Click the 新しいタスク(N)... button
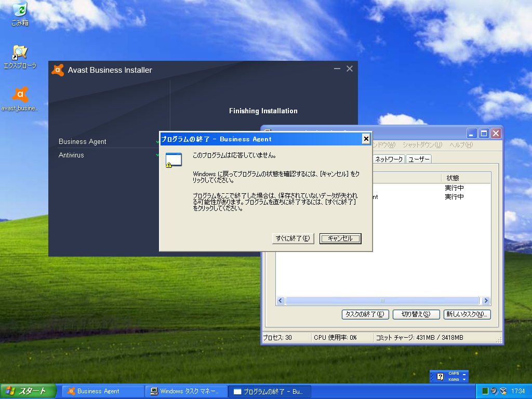The image size is (532, 399). [x=467, y=314]
